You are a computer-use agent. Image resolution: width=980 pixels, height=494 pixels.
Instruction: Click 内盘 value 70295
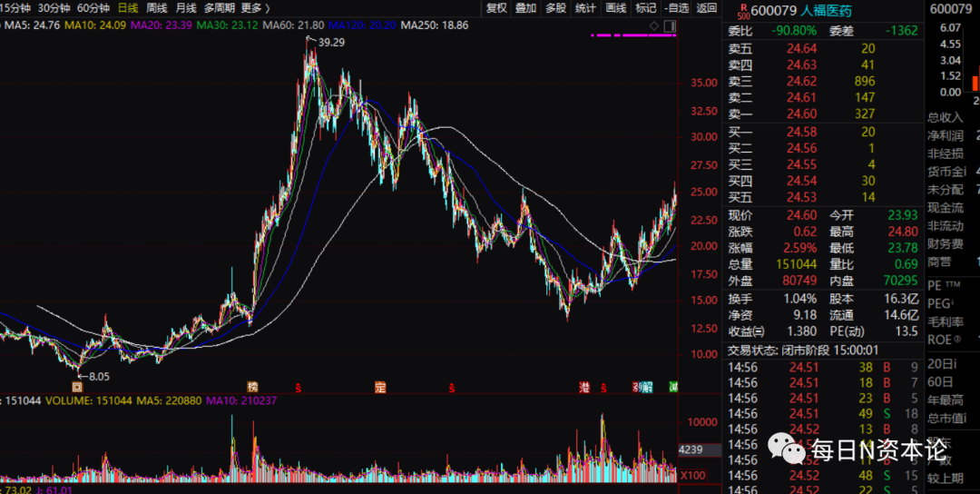(901, 282)
